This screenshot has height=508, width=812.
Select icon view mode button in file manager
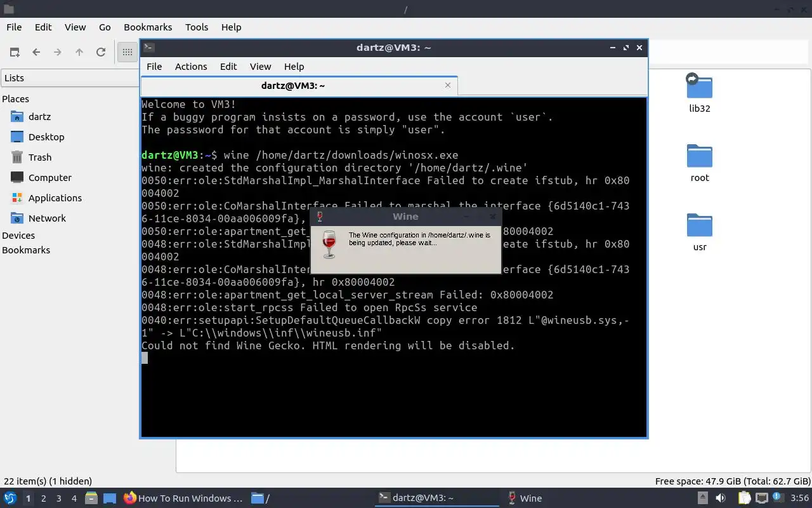(127, 52)
